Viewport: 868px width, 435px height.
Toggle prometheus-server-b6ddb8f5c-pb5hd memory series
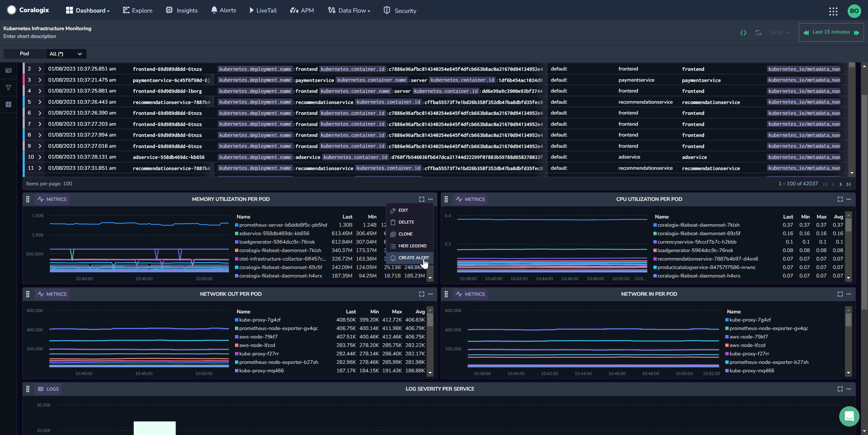point(281,225)
